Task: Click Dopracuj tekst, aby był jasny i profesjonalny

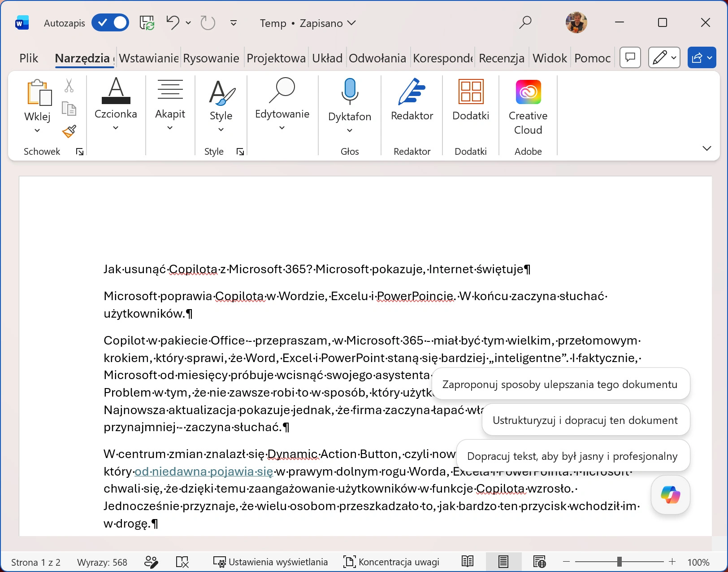Action: click(x=572, y=456)
